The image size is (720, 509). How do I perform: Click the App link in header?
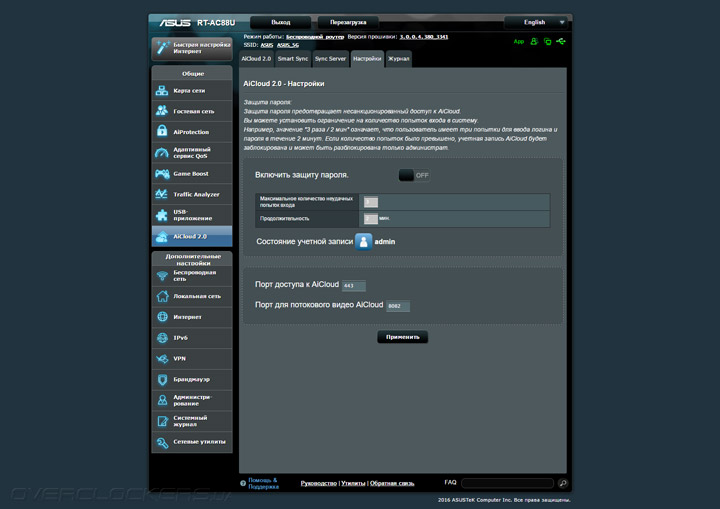pyautogui.click(x=518, y=41)
